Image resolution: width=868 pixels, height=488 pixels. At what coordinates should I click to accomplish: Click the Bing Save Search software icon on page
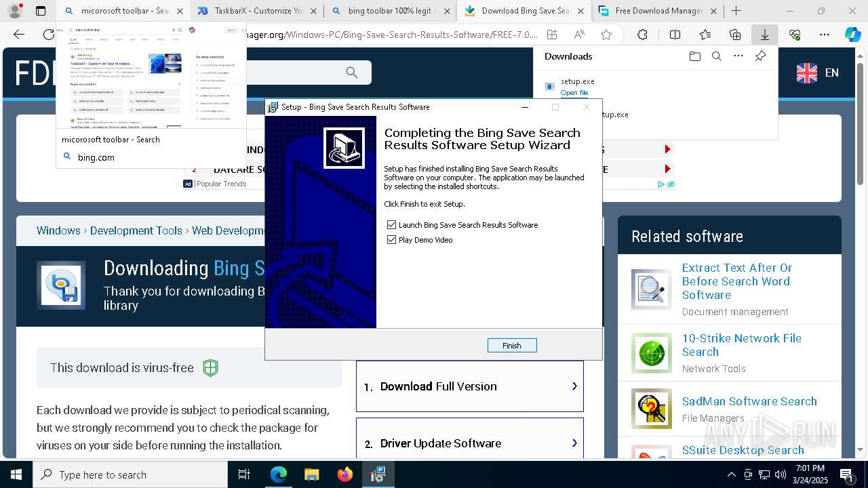pyautogui.click(x=61, y=285)
